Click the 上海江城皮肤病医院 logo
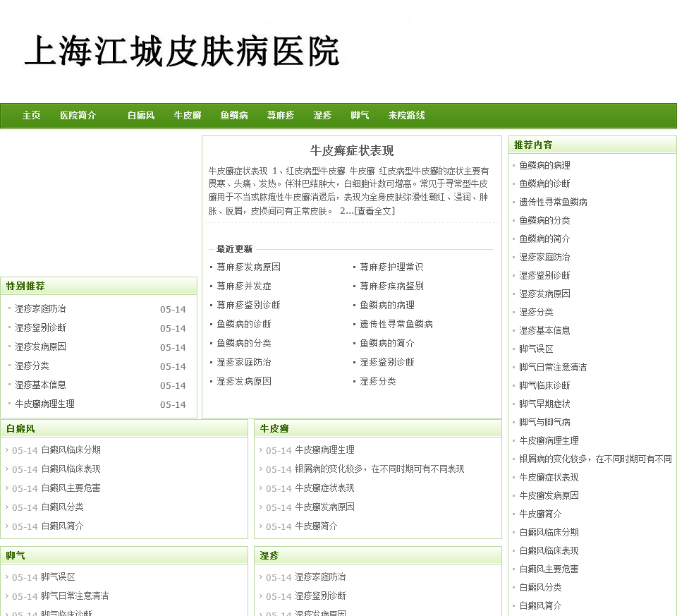677x616 pixels. click(182, 51)
